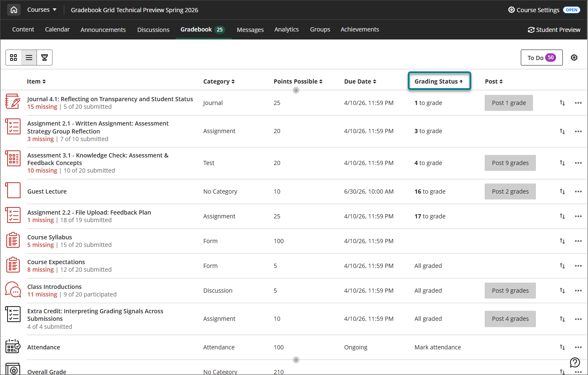Viewport: 588px width, 375px height.
Task: Open Assessment 3.1 Knowledge Check item
Action: tap(98, 159)
